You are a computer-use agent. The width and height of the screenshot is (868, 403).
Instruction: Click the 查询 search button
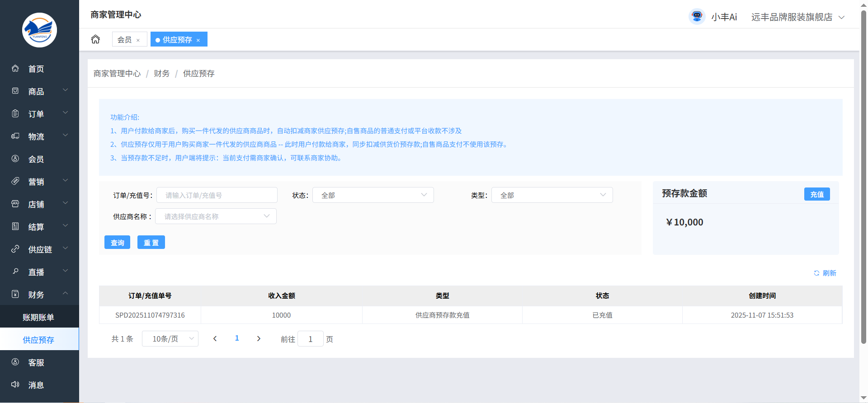point(117,243)
